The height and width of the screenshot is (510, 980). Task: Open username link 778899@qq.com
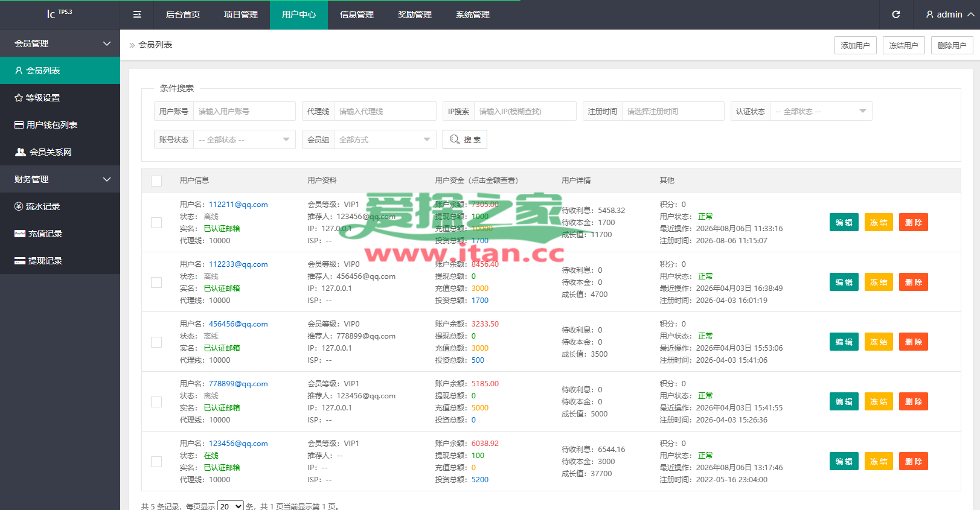[239, 384]
